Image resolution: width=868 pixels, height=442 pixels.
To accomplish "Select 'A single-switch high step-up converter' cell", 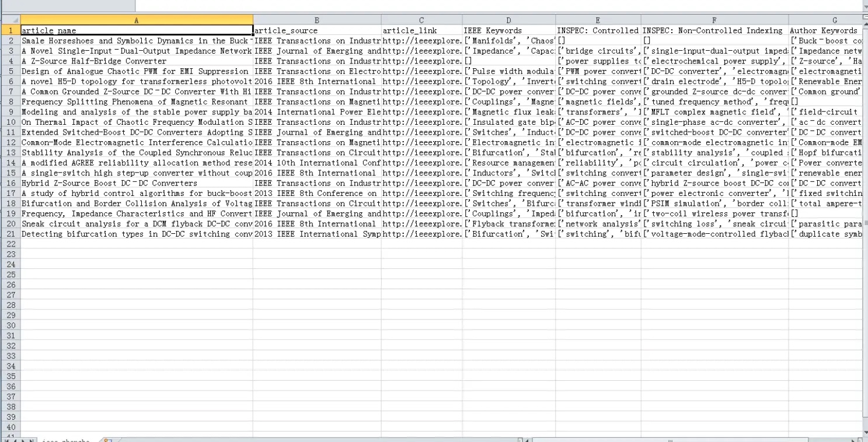I will coord(137,173).
